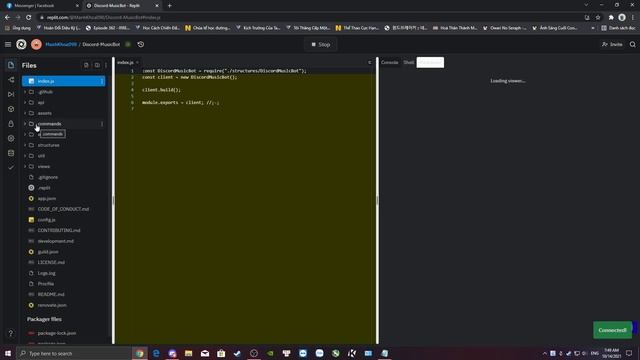Expand the commands folder
This screenshot has width=640, height=360.
(x=25, y=124)
